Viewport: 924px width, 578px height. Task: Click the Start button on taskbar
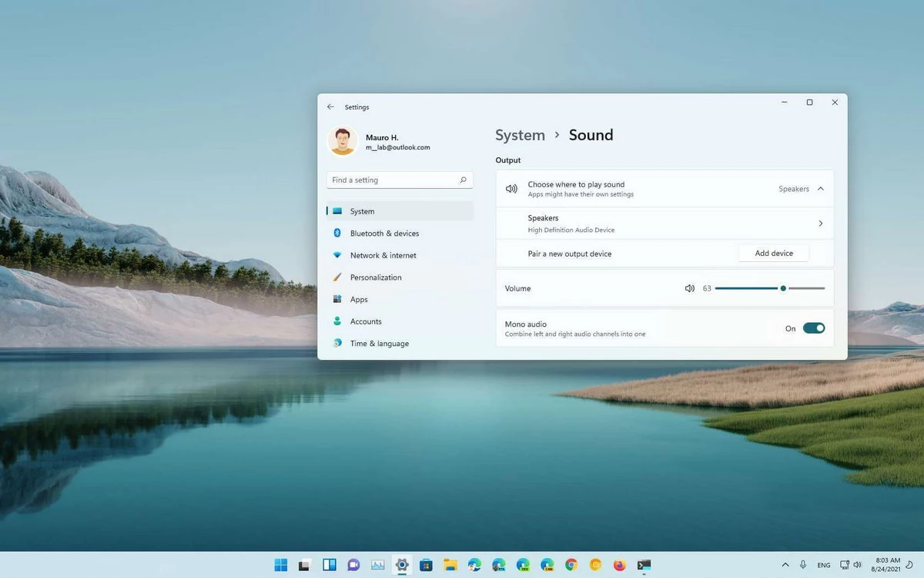point(281,565)
